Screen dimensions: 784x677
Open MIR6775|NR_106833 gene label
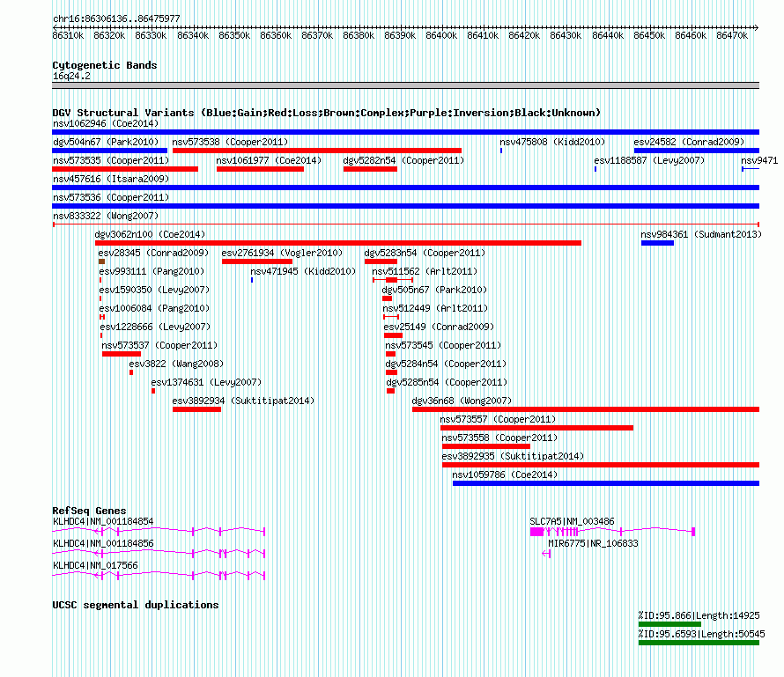(593, 543)
